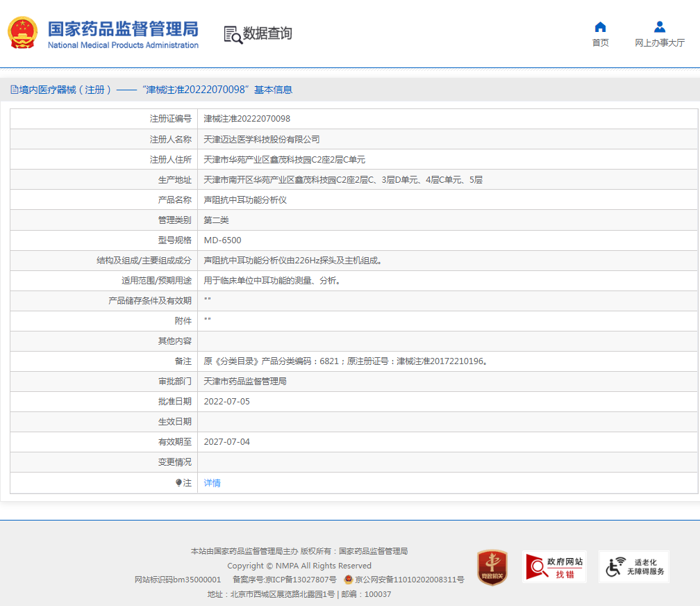Click the 首页 home icon
Image resolution: width=700 pixels, height=606 pixels.
600,26
